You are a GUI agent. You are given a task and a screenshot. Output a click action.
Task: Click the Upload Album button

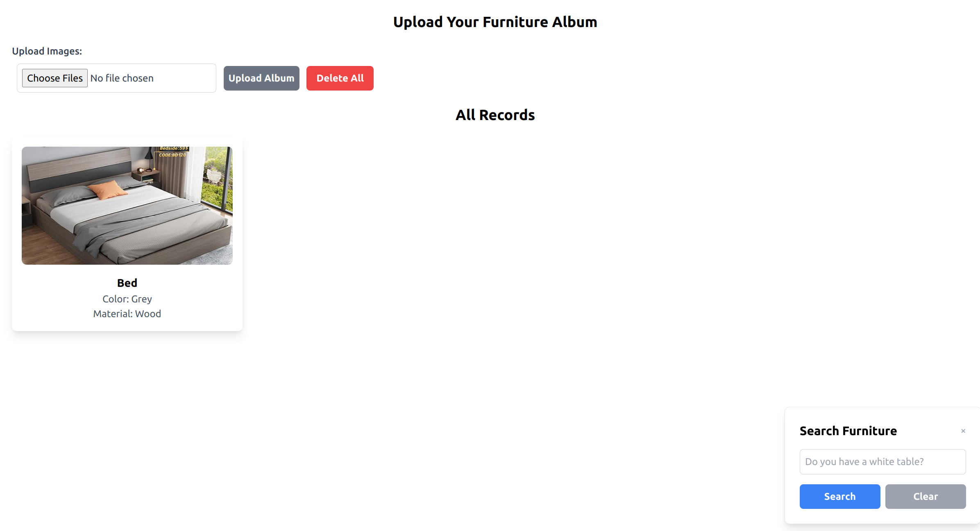(x=261, y=78)
